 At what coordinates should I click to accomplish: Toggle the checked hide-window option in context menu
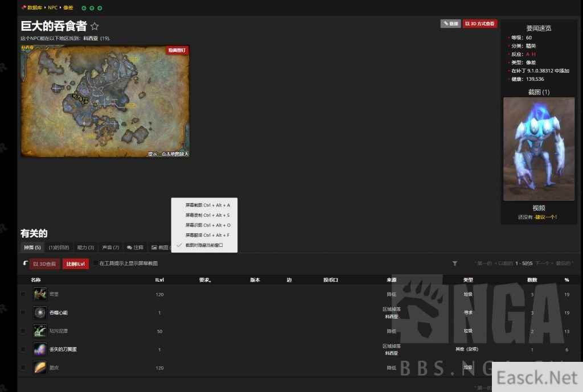(x=204, y=245)
